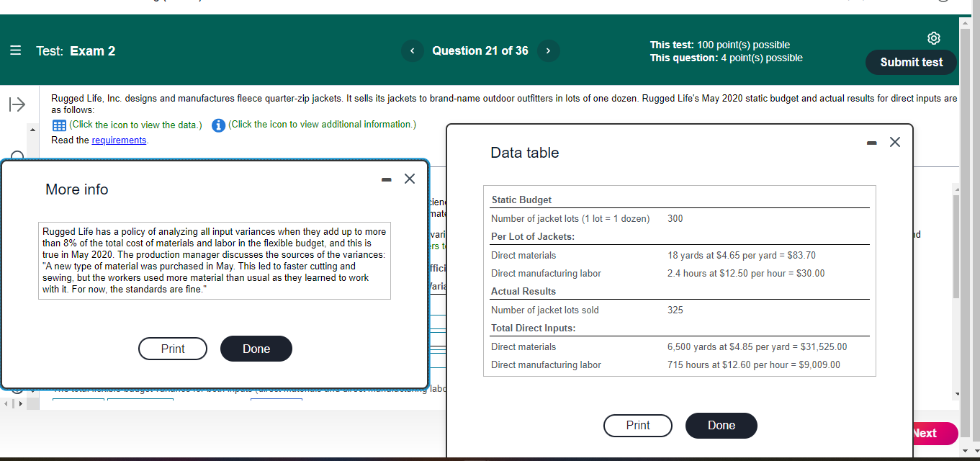Click the More info dialog title

77,189
